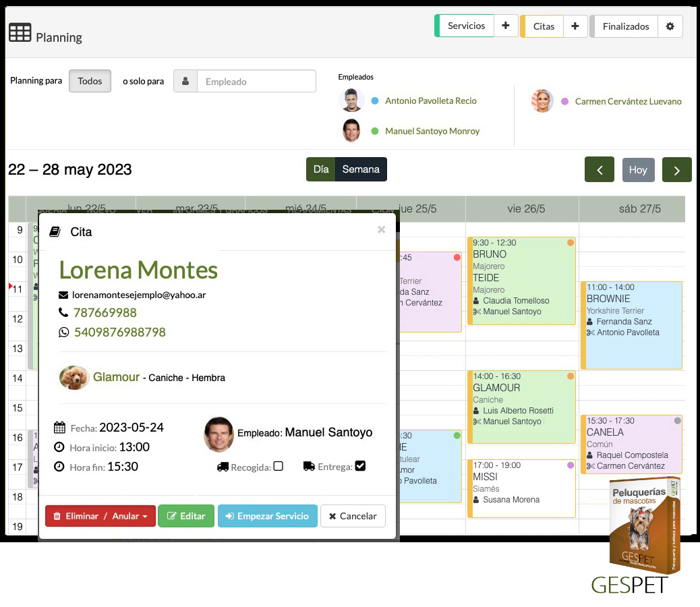Viewport: 700px width, 607px height.
Task: Click the user icon beside Empleado field
Action: (x=185, y=82)
